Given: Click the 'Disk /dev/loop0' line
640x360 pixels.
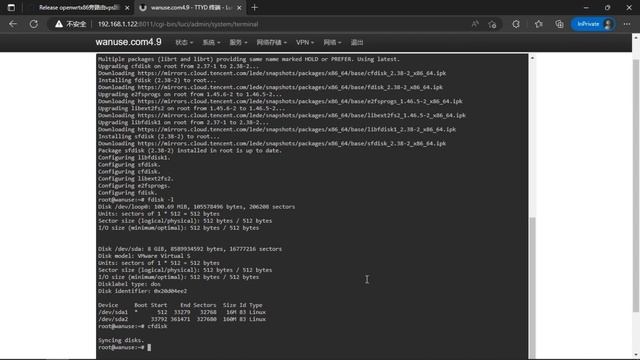Looking at the screenshot, I should click(196, 207).
